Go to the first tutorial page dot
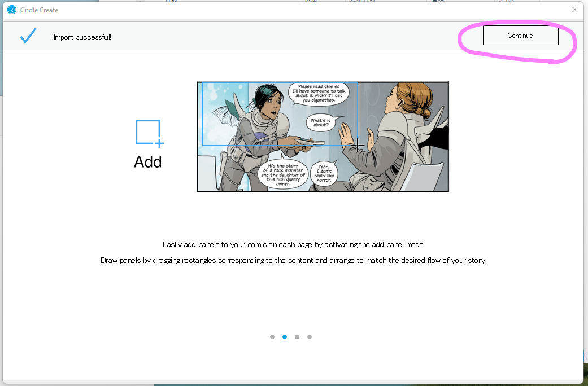This screenshot has height=386, width=588. 272,337
